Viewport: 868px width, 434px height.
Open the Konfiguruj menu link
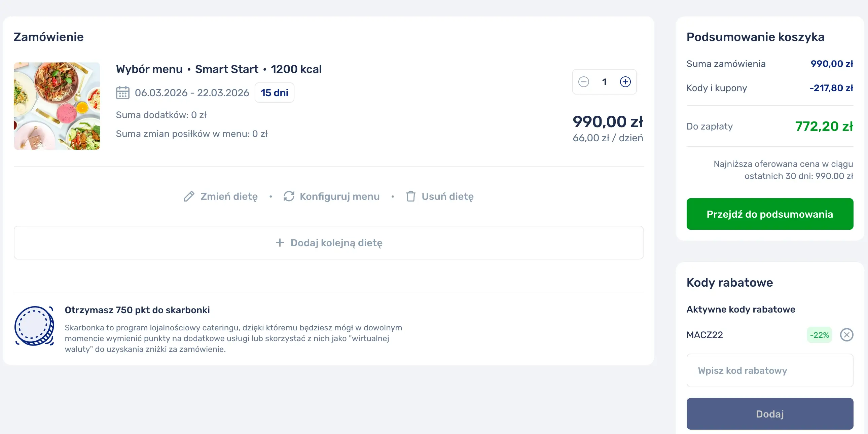point(339,196)
